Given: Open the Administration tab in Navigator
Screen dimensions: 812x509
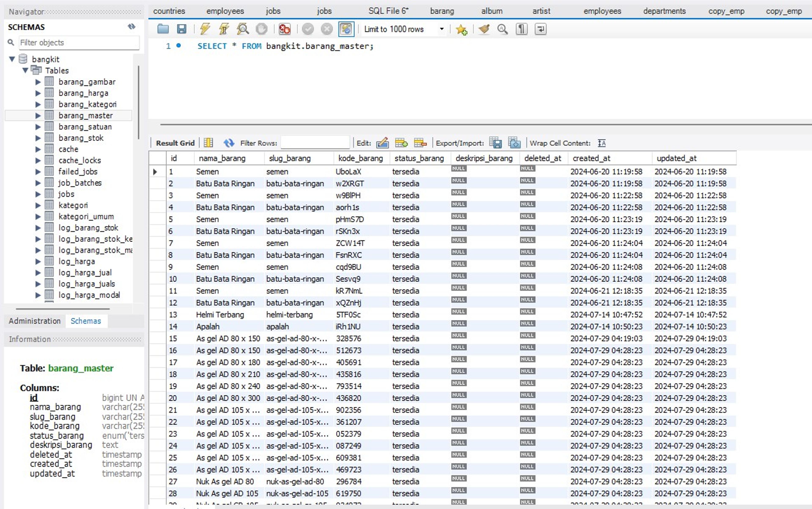Looking at the screenshot, I should [x=35, y=321].
